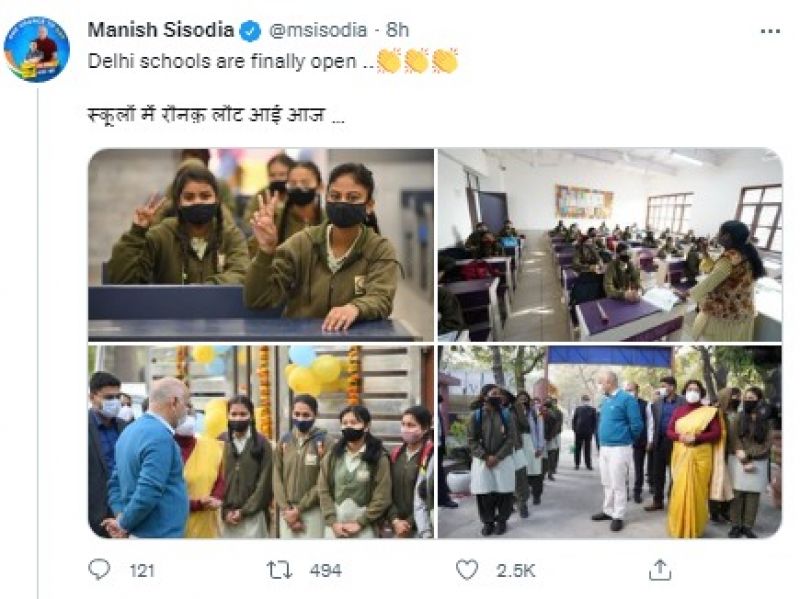This screenshot has height=599, width=800.
Task: Open the three-dot more options menu
Action: [769, 32]
